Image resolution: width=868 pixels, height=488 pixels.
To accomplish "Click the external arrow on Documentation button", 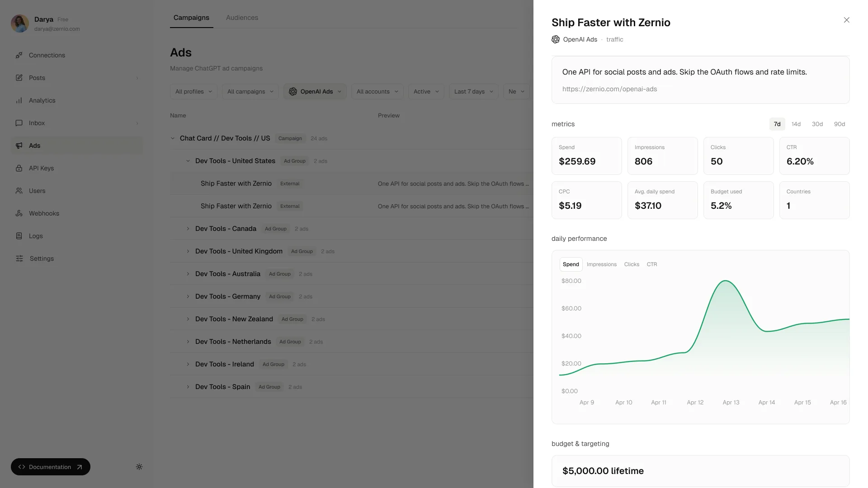I will point(80,467).
